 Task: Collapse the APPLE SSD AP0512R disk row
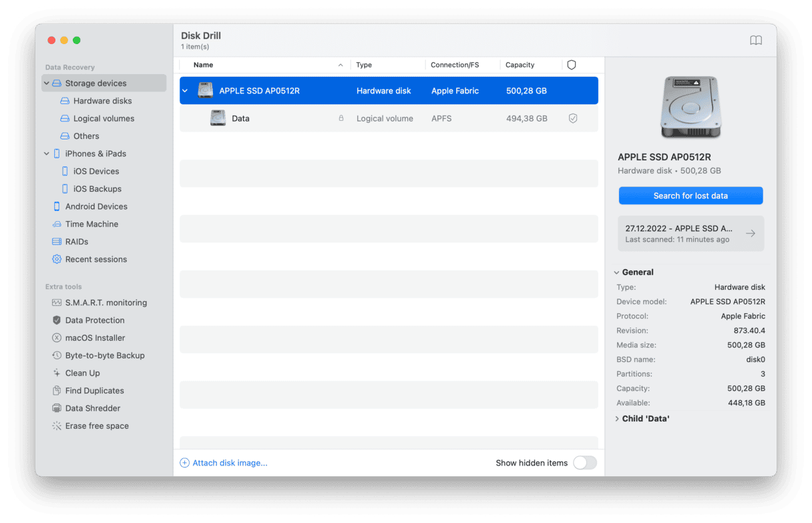(x=185, y=91)
